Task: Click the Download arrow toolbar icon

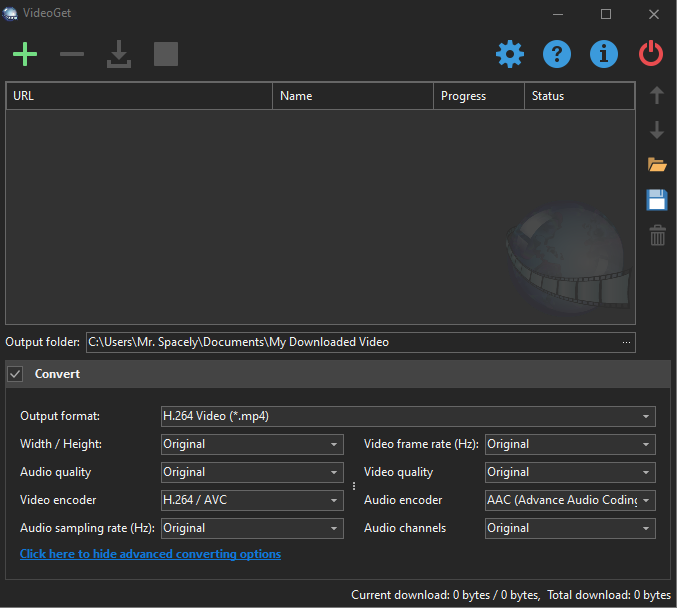Action: coord(119,54)
